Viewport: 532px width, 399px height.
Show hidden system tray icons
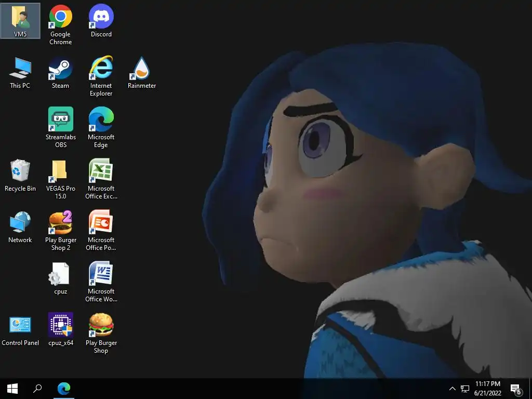tap(453, 389)
